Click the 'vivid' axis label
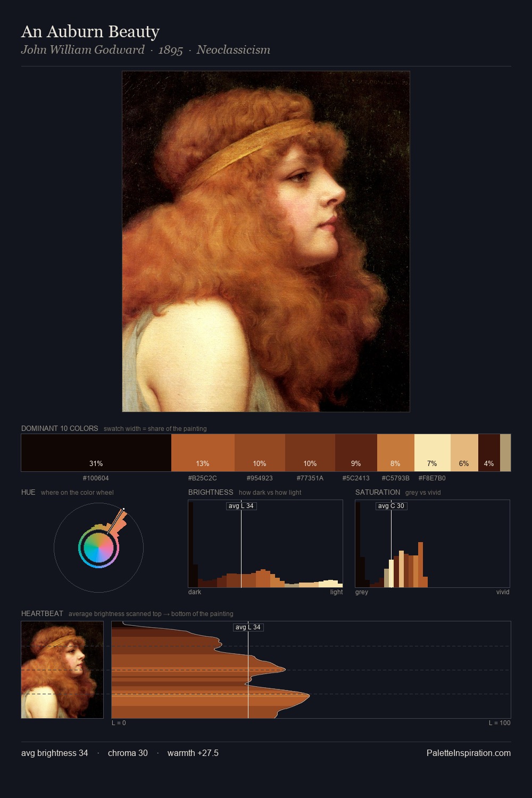Viewport: 532px width, 798px height. (503, 592)
